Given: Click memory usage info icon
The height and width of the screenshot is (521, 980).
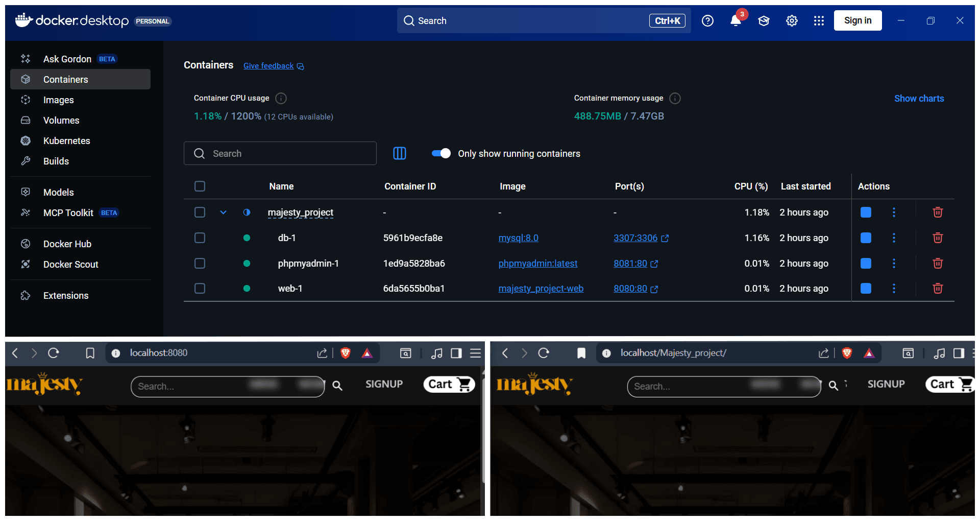Looking at the screenshot, I should [675, 98].
